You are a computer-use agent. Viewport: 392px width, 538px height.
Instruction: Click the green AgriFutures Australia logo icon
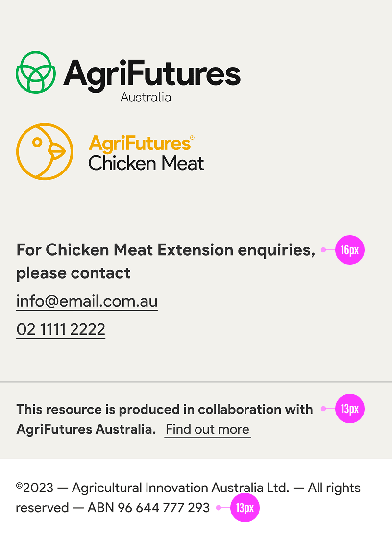(x=36, y=73)
